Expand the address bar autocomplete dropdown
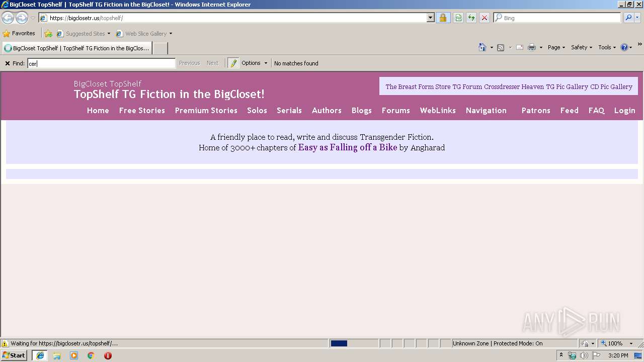 (431, 18)
